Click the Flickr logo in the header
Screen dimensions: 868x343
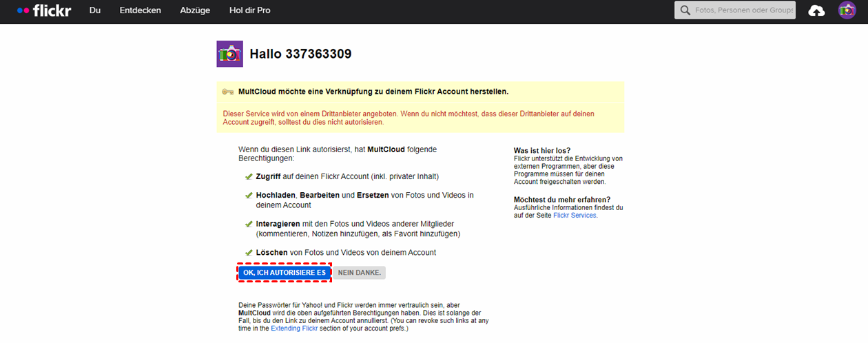pyautogui.click(x=44, y=10)
